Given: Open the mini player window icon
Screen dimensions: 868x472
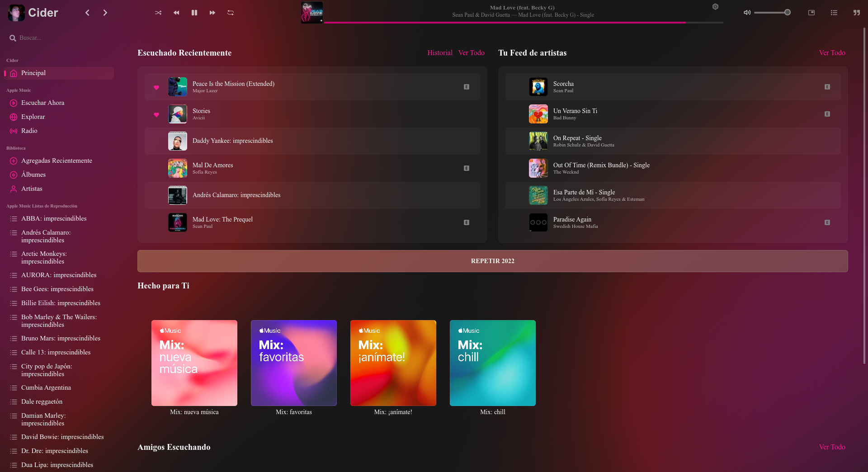Looking at the screenshot, I should (x=811, y=13).
